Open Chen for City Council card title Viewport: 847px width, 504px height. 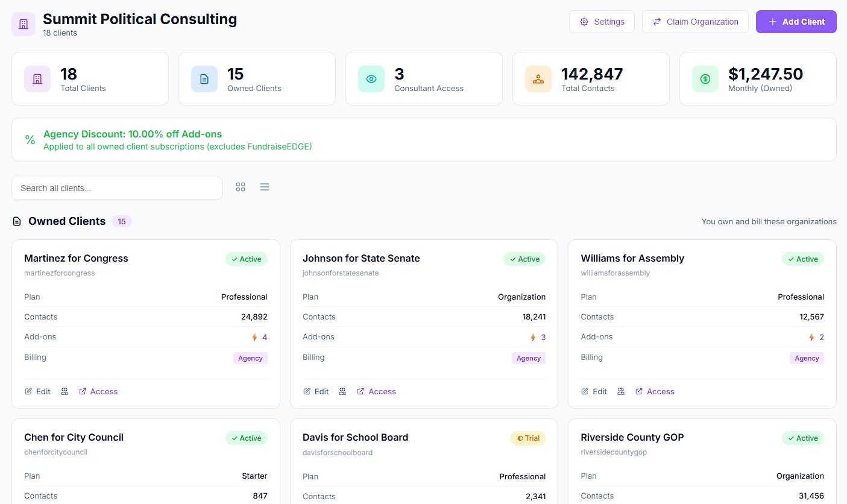pyautogui.click(x=74, y=437)
